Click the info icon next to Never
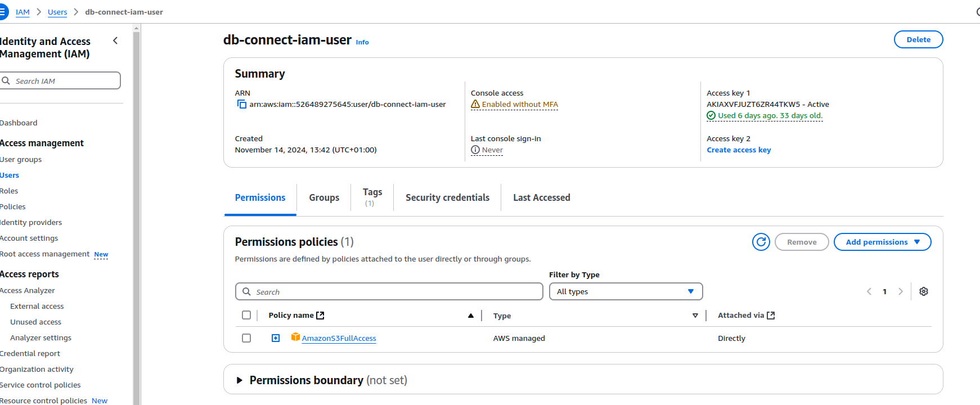The width and height of the screenshot is (980, 405). (x=475, y=150)
